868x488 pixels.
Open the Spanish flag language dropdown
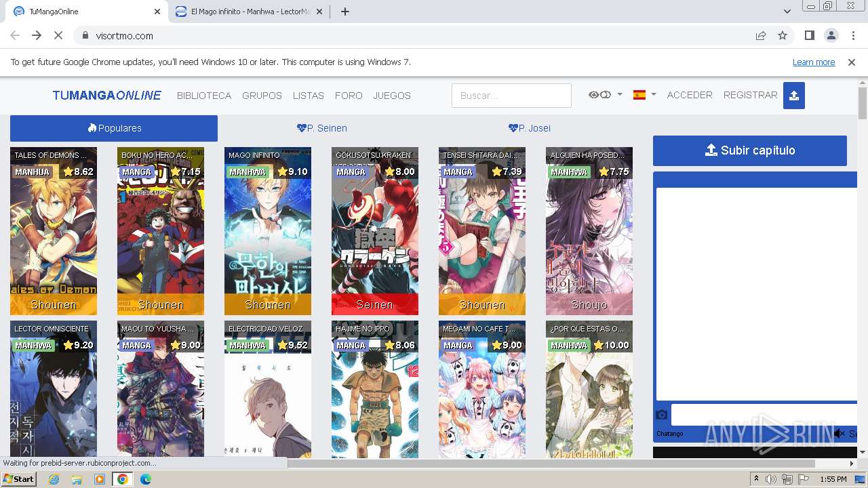(644, 95)
